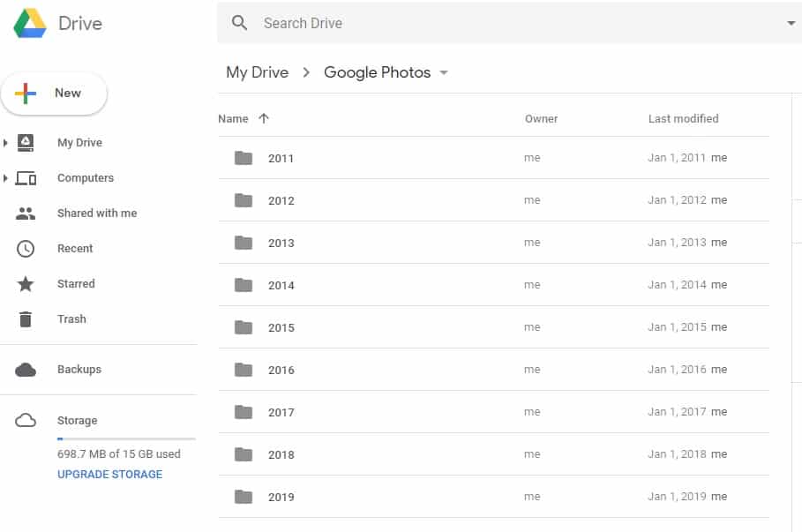Open the Backups section
The image size is (802, 532).
79,370
